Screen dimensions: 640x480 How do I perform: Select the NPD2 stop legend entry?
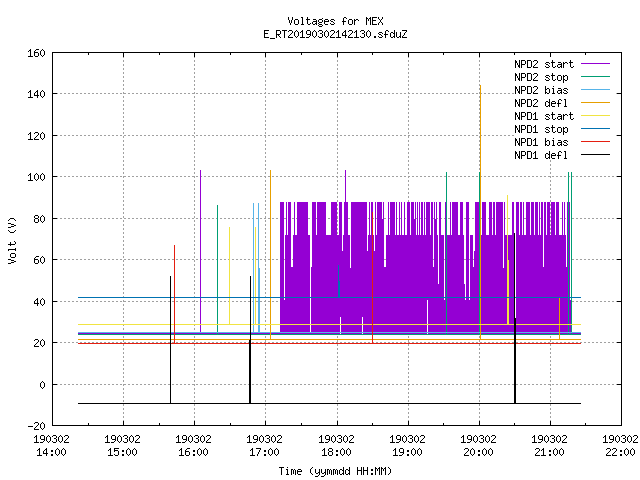(541, 77)
